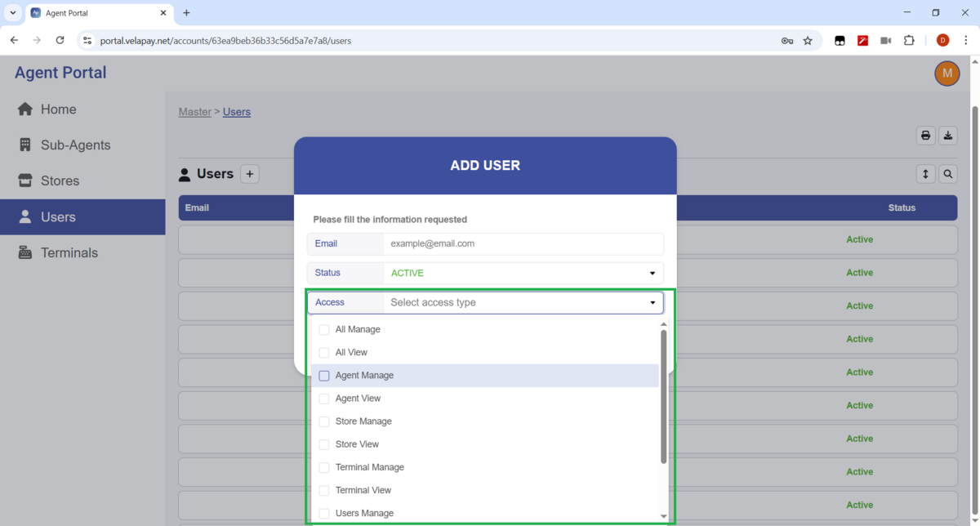Image resolution: width=980 pixels, height=526 pixels.
Task: Click the plus icon next to Users heading
Action: (250, 174)
